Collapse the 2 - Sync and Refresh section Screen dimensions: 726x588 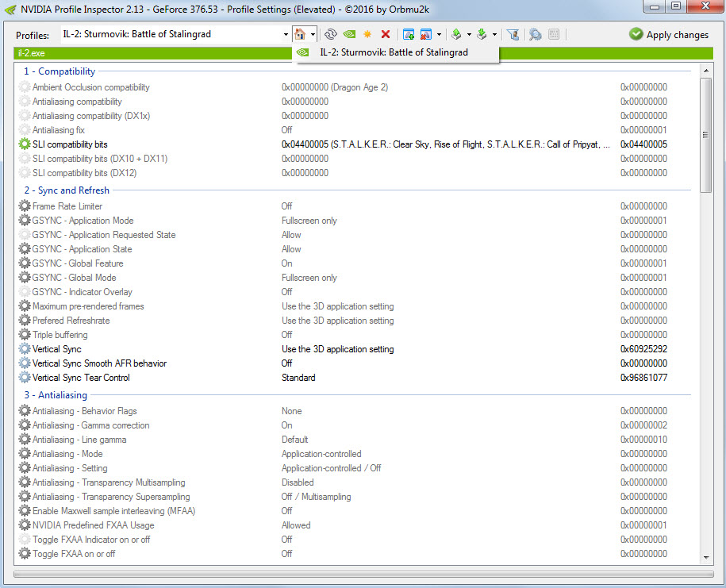67,190
